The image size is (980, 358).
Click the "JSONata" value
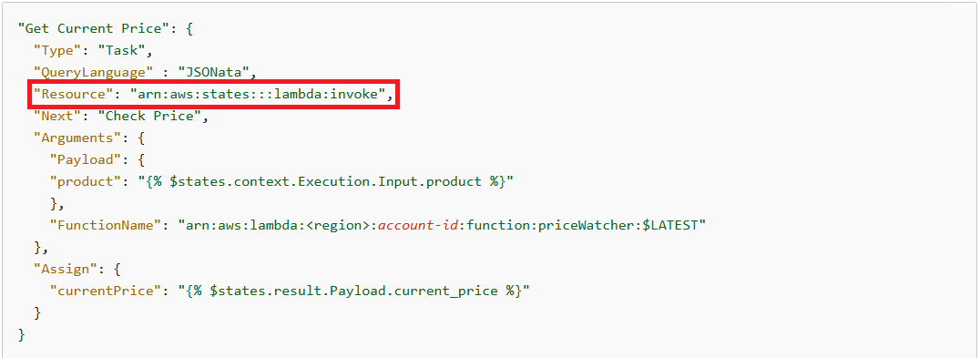(x=214, y=72)
